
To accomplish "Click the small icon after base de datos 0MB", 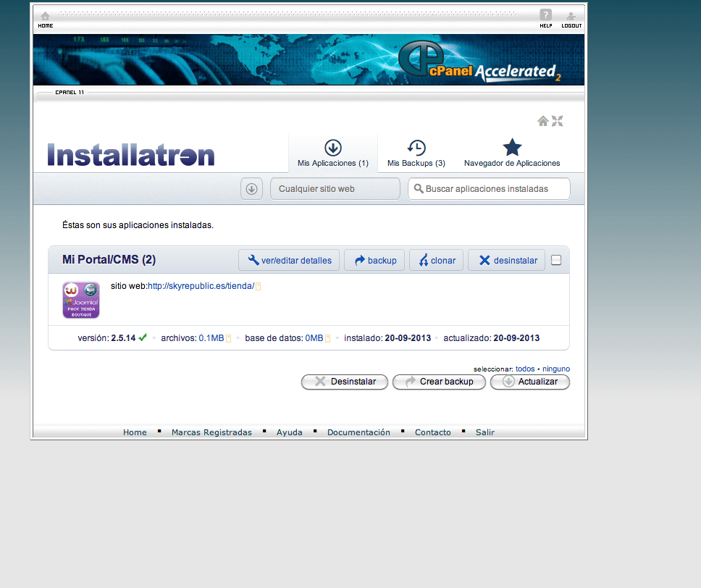I will pos(328,338).
